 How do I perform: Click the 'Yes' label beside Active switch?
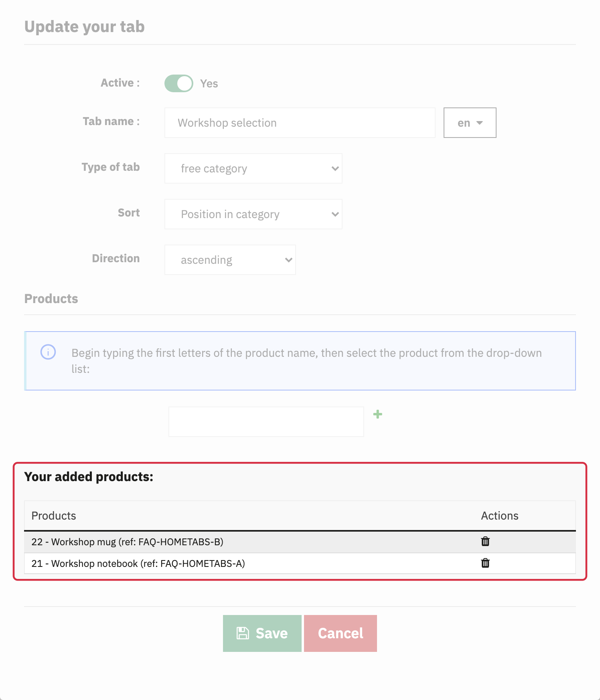coord(209,83)
